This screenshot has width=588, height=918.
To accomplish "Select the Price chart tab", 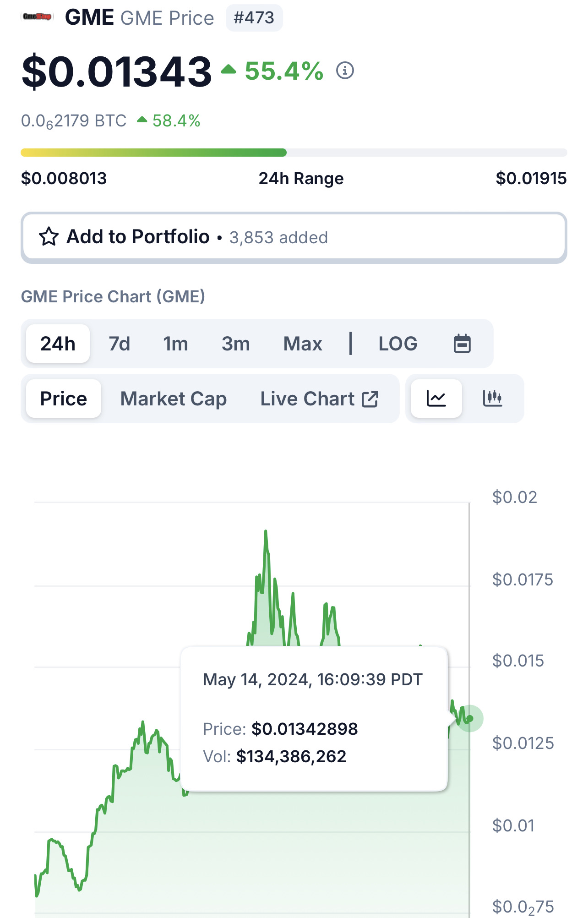I will point(63,399).
